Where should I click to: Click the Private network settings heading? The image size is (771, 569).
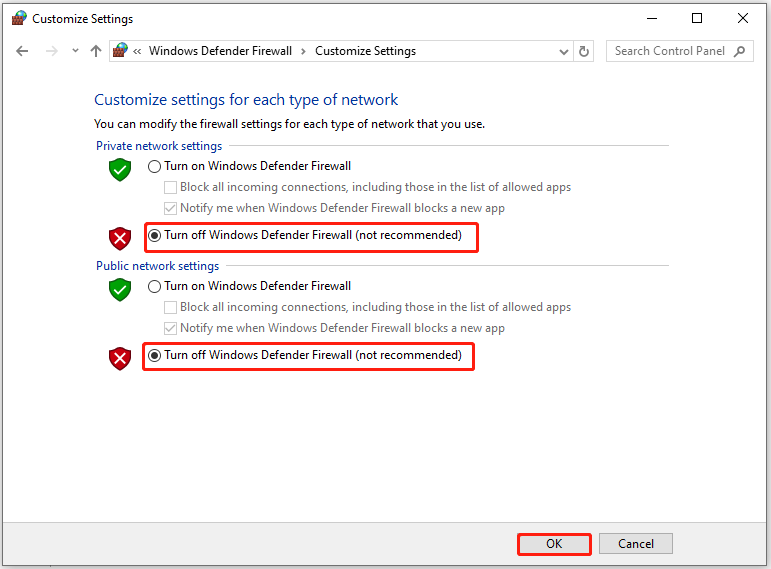click(x=159, y=146)
